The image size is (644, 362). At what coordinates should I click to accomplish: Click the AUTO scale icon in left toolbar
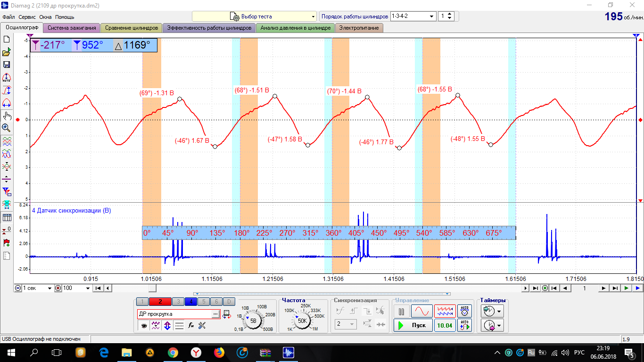[x=7, y=78]
